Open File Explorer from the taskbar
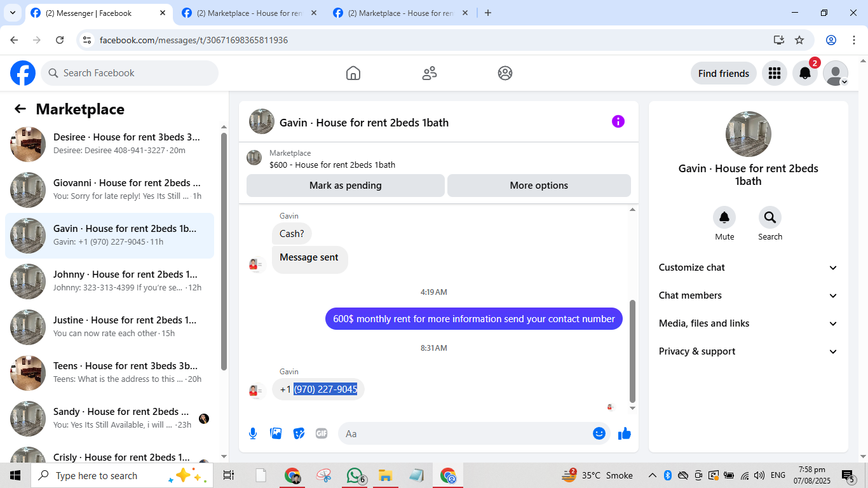 385,475
